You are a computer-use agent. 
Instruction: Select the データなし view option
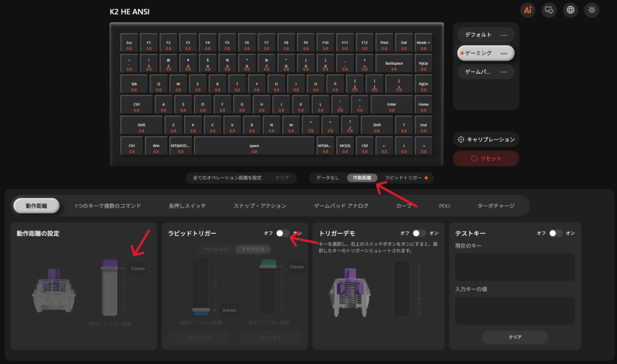[x=327, y=178]
